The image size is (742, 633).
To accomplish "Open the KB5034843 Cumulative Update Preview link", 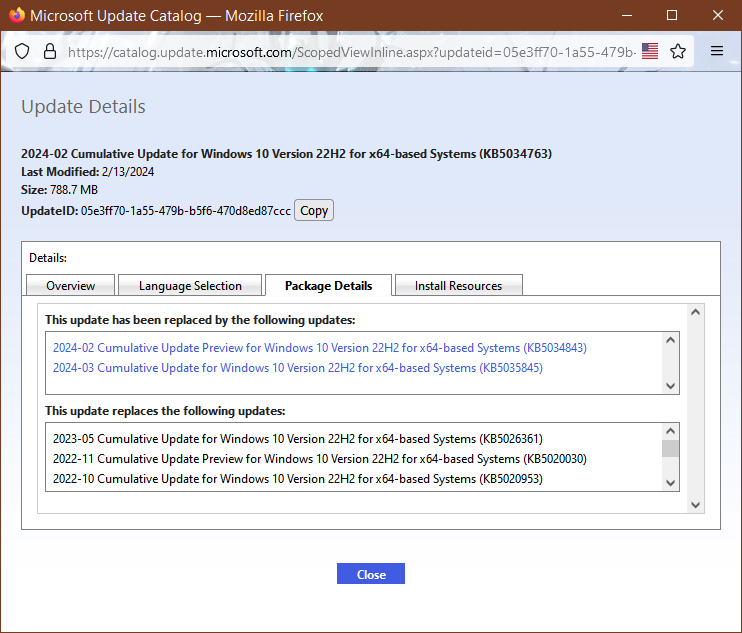I will (x=320, y=348).
